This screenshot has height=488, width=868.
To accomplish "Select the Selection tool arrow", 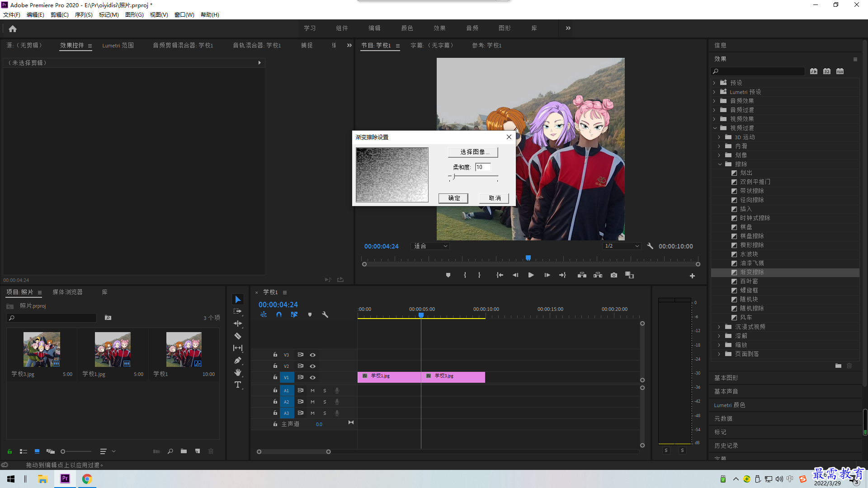I will 238,300.
